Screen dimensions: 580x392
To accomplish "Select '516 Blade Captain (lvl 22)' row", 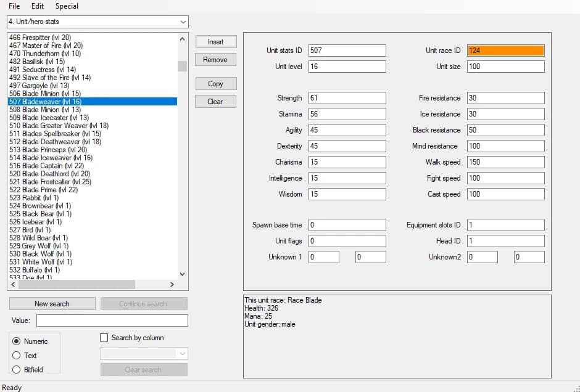I will [93, 166].
